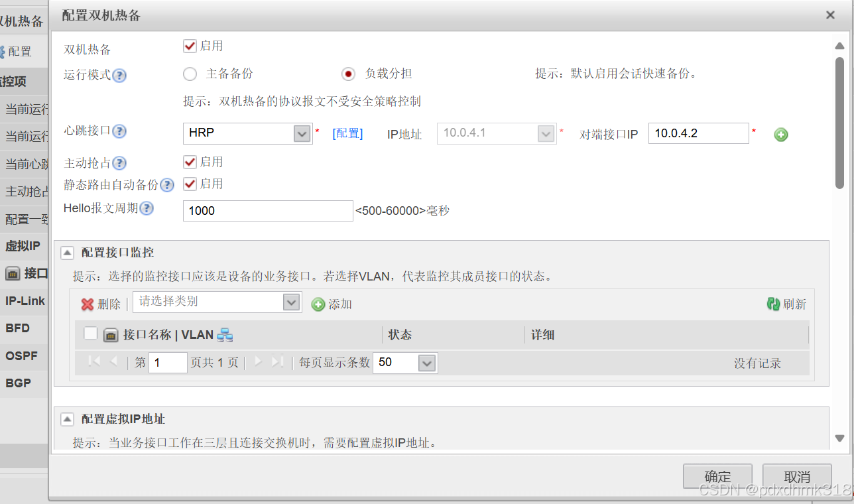Click scrollbar up arrow in the dialog
Viewport: 854px width, 504px height.
(x=839, y=45)
